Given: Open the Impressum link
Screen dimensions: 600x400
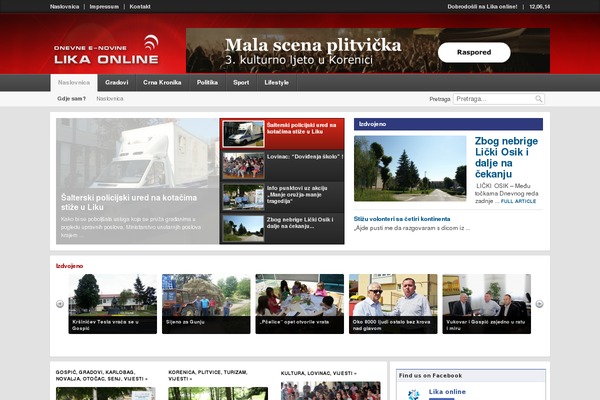Looking at the screenshot, I should pyautogui.click(x=104, y=7).
